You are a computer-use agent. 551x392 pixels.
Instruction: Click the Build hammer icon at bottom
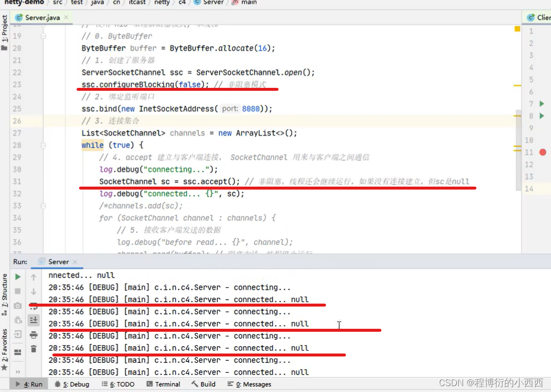(195, 384)
